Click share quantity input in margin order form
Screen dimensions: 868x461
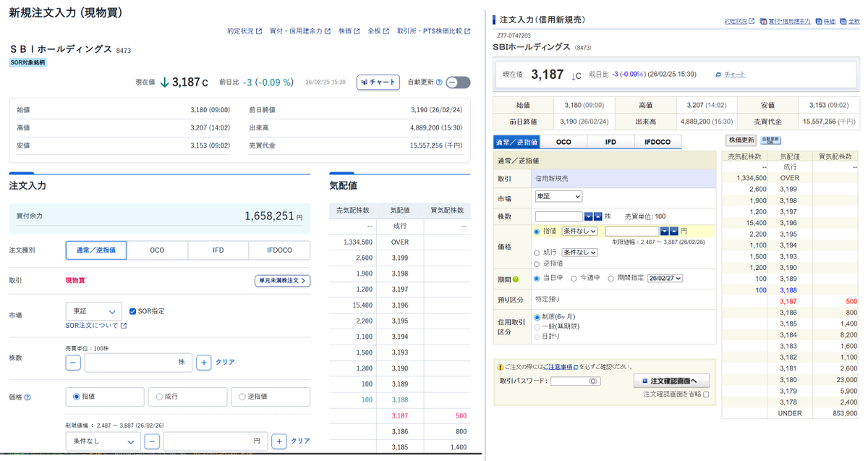(559, 216)
